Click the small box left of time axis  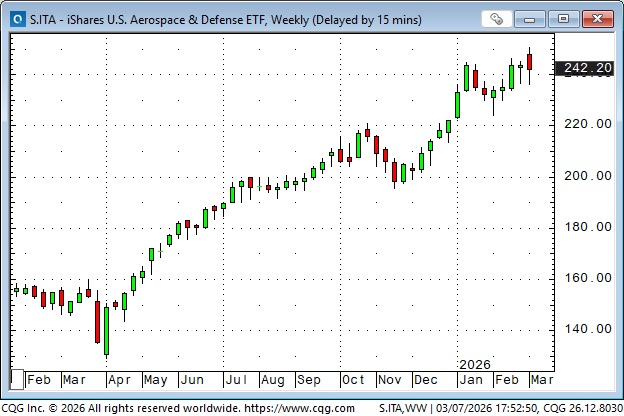point(17,379)
